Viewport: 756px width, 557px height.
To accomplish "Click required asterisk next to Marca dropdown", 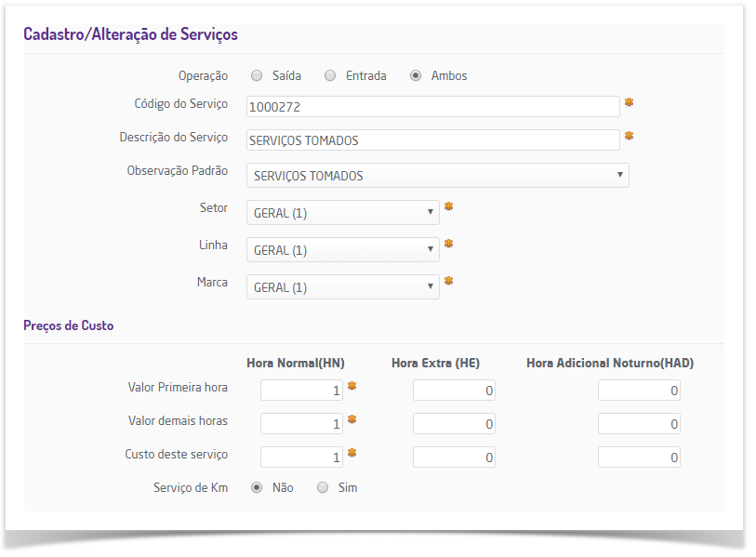I will tap(448, 281).
